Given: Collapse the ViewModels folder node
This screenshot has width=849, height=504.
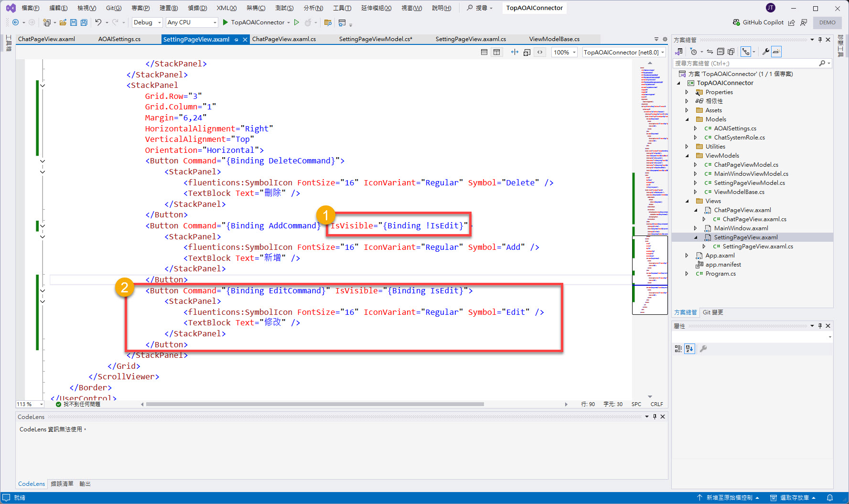Looking at the screenshot, I should coord(687,156).
